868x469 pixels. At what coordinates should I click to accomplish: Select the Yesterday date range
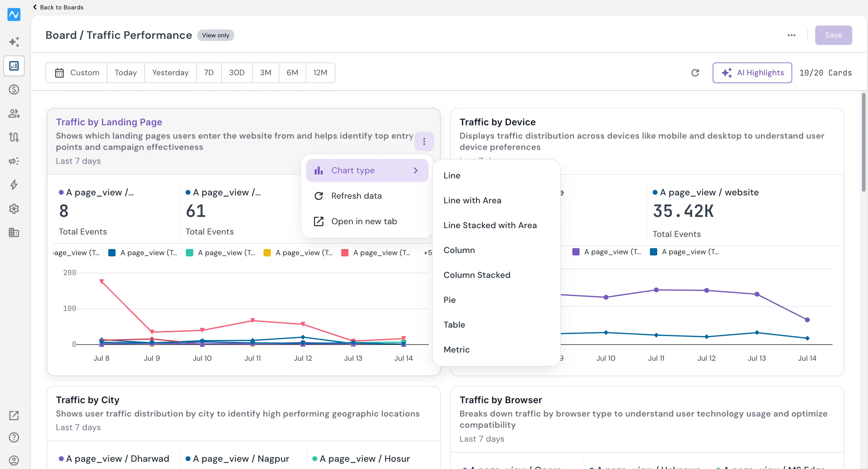click(170, 73)
